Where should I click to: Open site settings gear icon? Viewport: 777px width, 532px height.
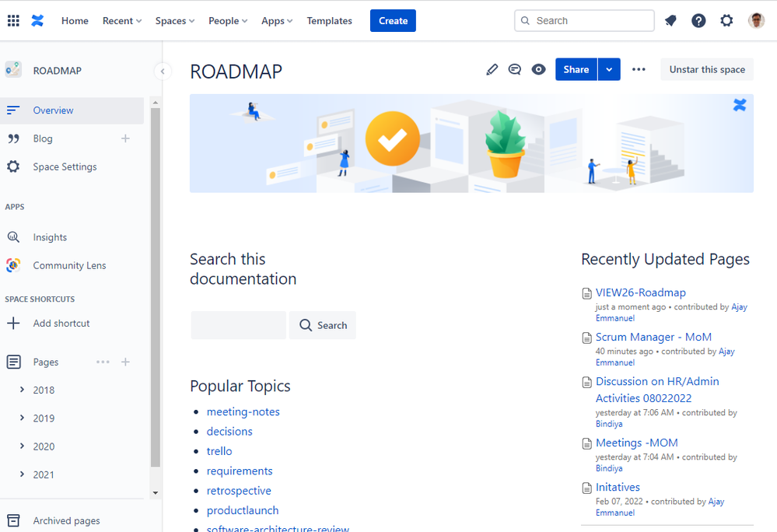[726, 21]
